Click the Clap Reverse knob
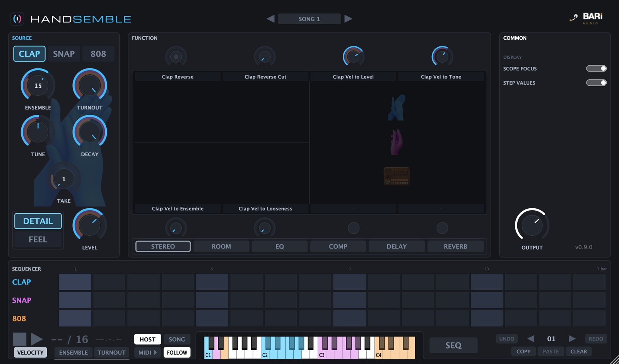The image size is (619, 364). pyautogui.click(x=176, y=57)
